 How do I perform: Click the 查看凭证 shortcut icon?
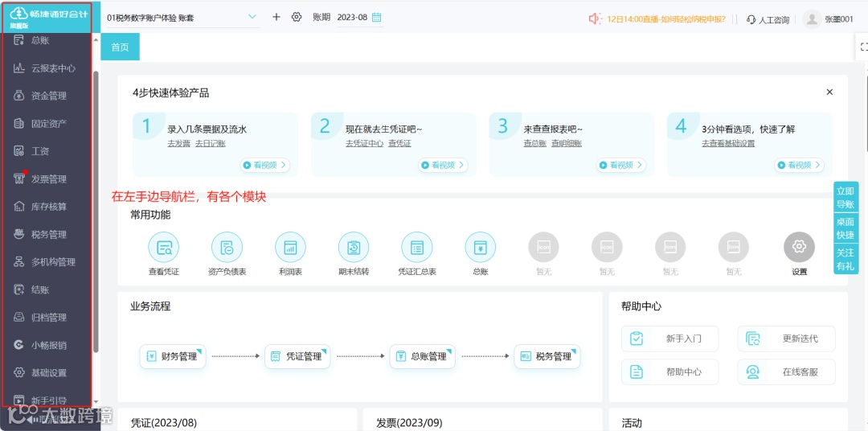coord(164,247)
